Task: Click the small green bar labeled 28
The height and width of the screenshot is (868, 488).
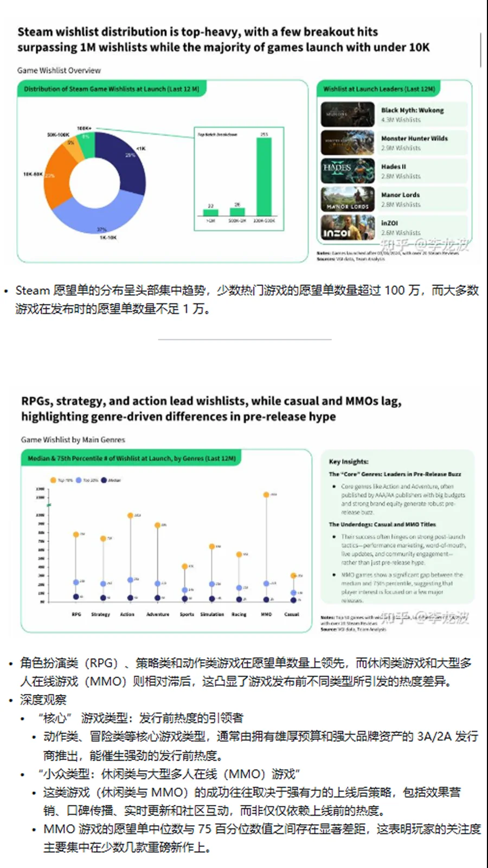Action: pos(237,212)
